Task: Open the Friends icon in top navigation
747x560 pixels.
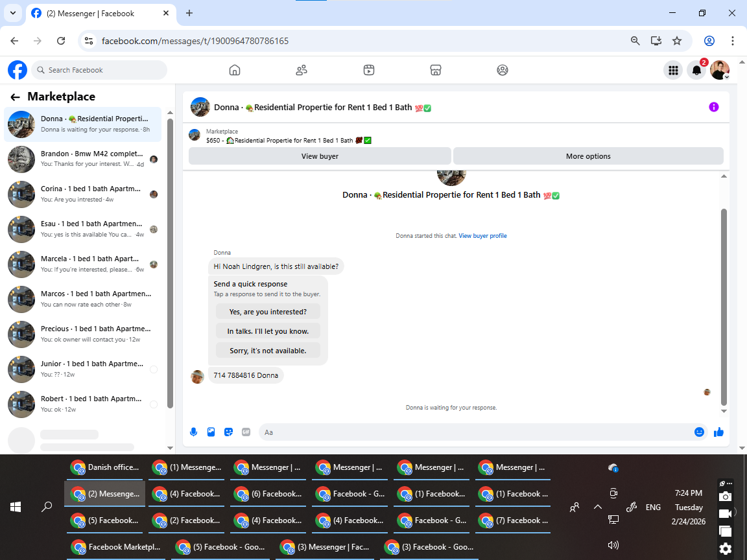Action: pos(302,70)
